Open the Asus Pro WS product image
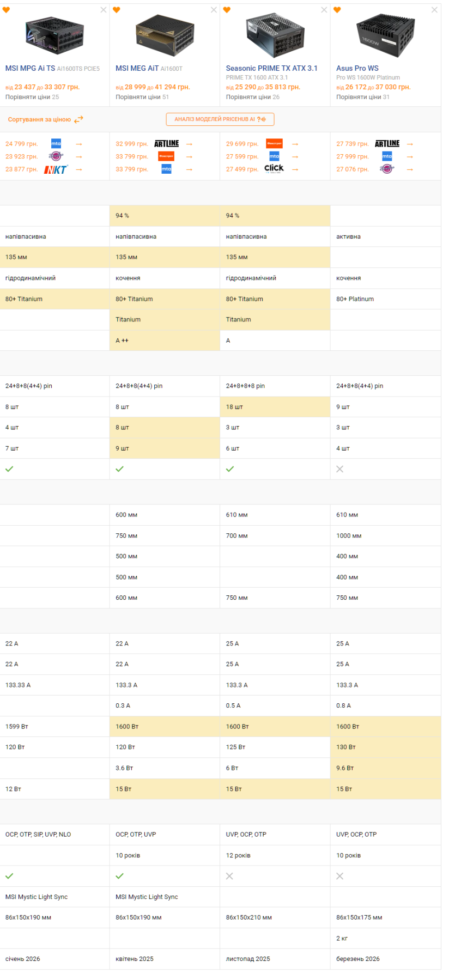 pyautogui.click(x=386, y=35)
